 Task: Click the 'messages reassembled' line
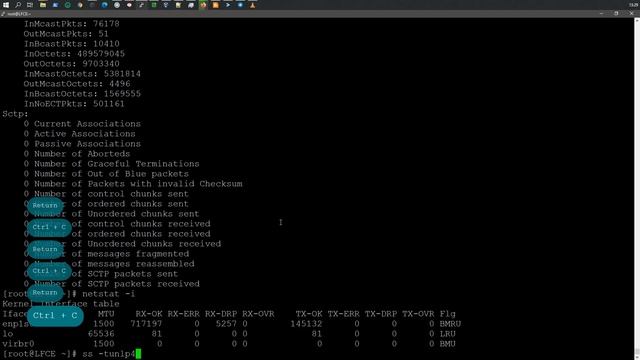[x=109, y=264]
